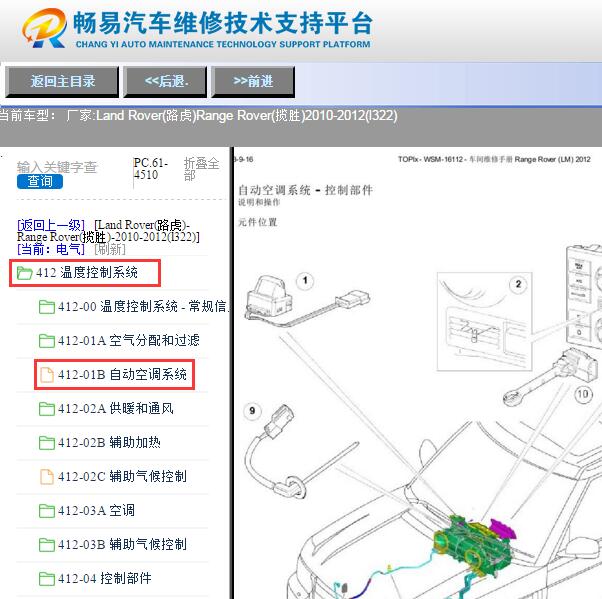Image resolution: width=602 pixels, height=599 pixels.
Task: Select 412-01A 空气分配和过滤 entry
Action: pyautogui.click(x=129, y=340)
